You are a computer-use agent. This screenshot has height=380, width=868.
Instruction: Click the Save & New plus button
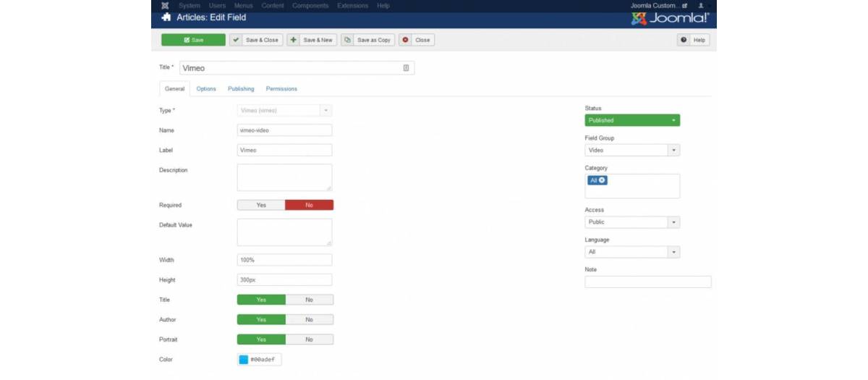(x=312, y=40)
